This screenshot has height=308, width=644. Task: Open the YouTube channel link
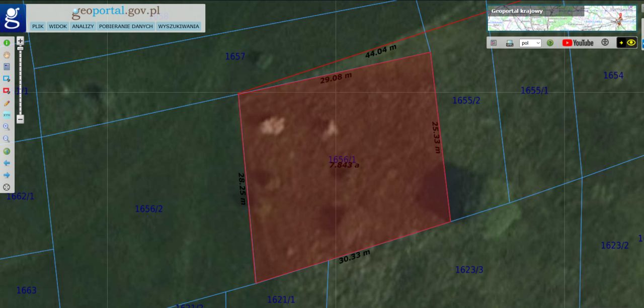tap(578, 43)
